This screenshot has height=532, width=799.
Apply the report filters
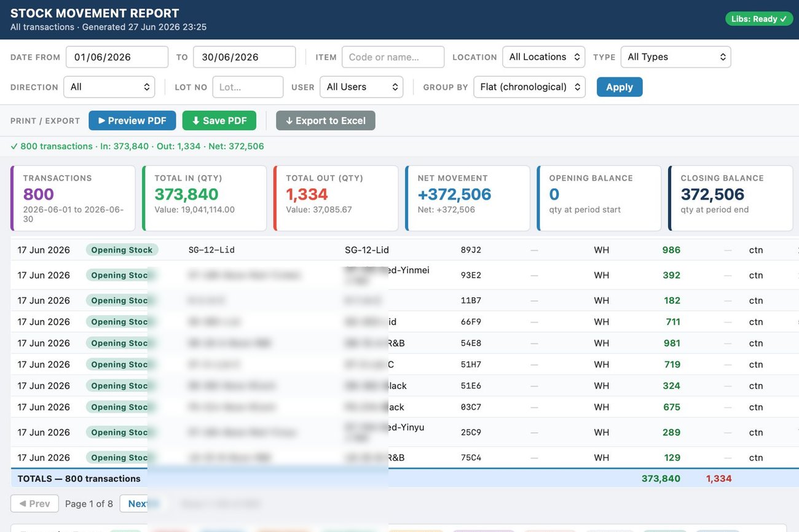[620, 87]
